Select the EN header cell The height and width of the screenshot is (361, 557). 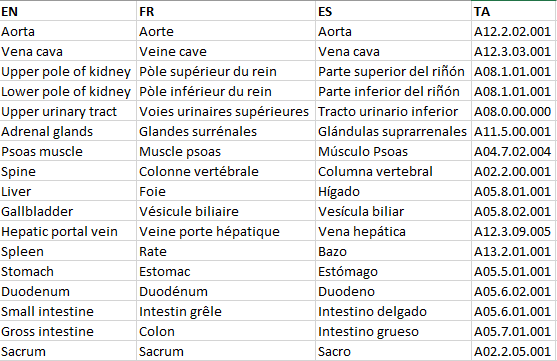click(x=68, y=11)
